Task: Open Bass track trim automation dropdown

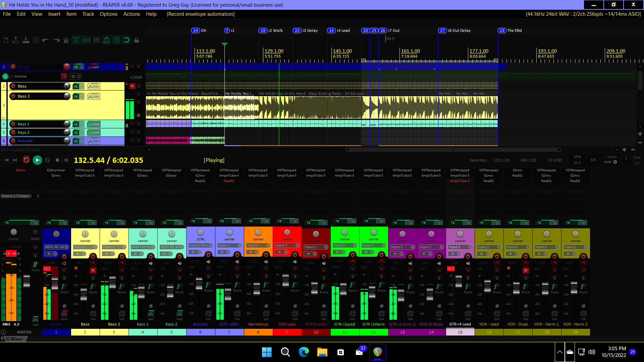Action: coord(94,86)
